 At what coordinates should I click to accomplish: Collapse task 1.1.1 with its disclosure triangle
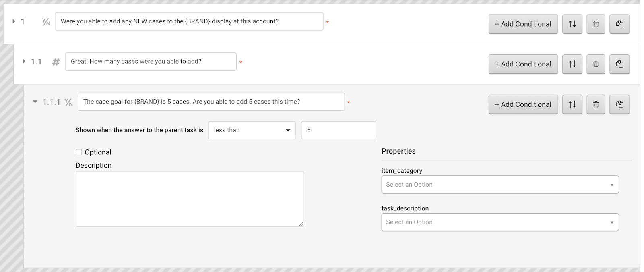35,102
